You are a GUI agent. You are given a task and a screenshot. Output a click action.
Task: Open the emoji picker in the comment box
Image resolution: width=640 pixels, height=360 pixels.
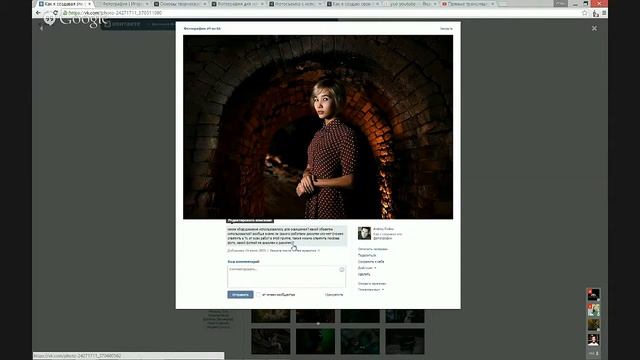click(x=342, y=269)
